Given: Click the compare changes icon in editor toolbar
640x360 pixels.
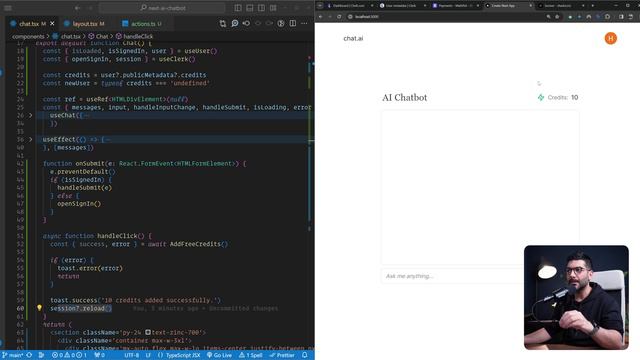Looking at the screenshot, I should click(x=223, y=24).
